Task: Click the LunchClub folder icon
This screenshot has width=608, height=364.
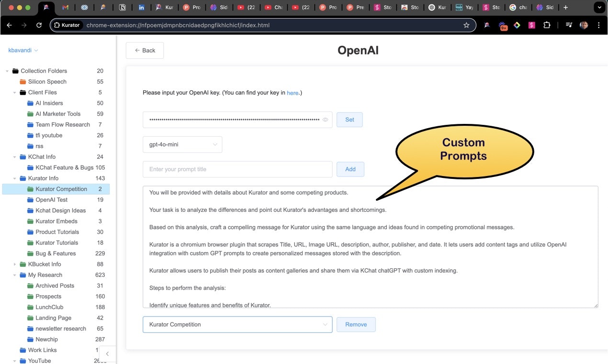Action: (x=31, y=307)
